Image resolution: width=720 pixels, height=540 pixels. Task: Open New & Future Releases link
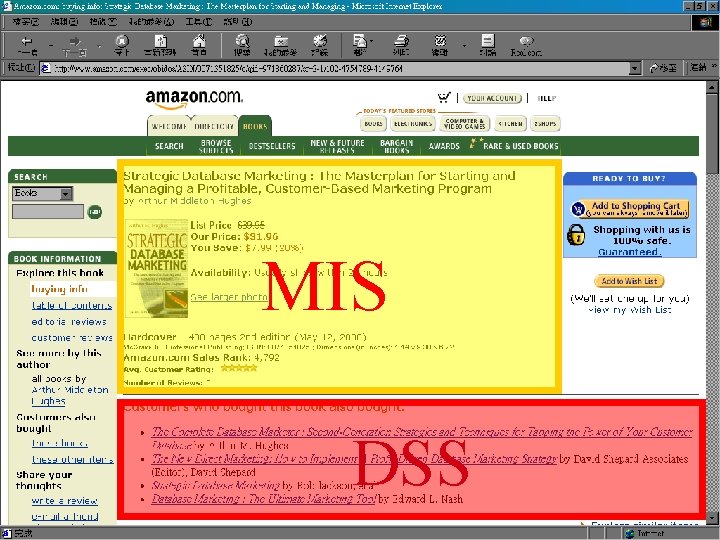coord(337,146)
